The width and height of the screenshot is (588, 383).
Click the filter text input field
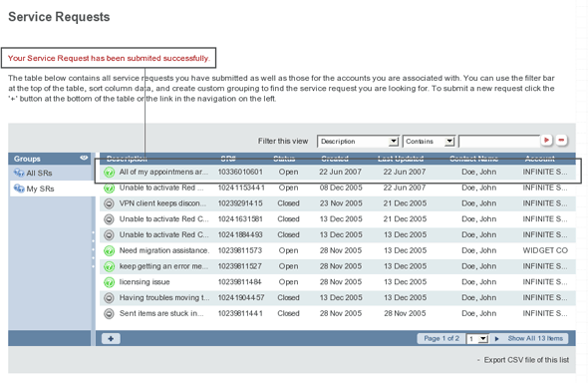point(499,142)
